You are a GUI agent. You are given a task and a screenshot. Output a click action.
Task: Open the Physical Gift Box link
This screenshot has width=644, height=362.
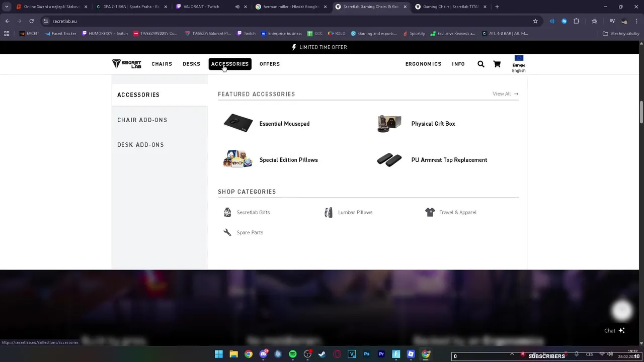point(433,124)
